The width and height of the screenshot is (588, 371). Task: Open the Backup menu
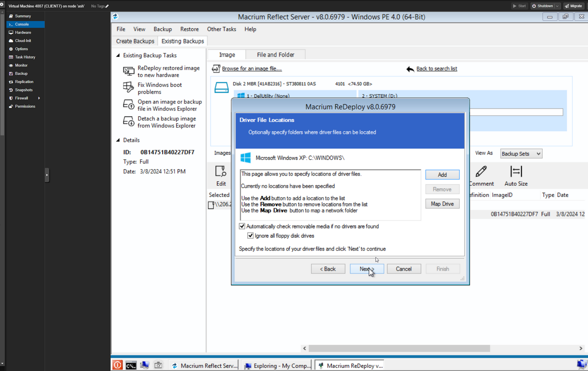[163, 29]
